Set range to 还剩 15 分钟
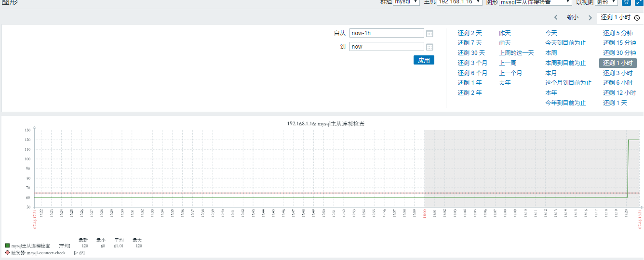Viewport: 644px width, 260px height. coord(619,43)
